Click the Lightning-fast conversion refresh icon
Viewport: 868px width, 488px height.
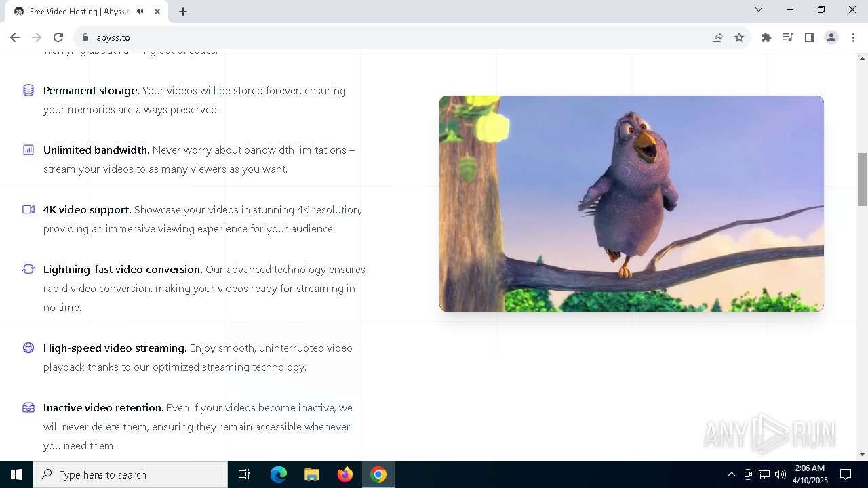(x=28, y=269)
